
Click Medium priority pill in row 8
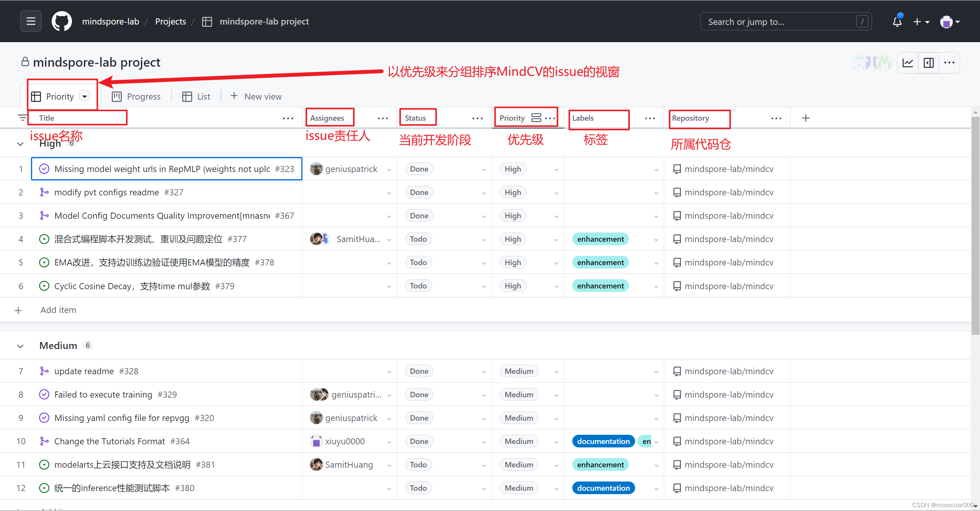tap(519, 395)
